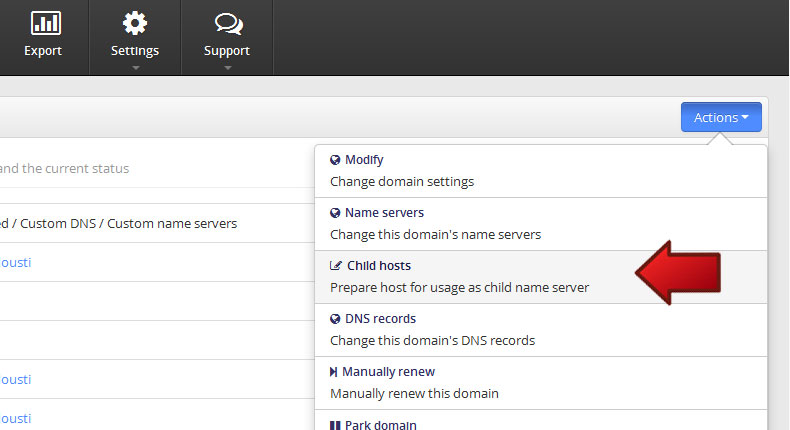
Task: Click the globe icon beside Modify
Action: coord(335,160)
